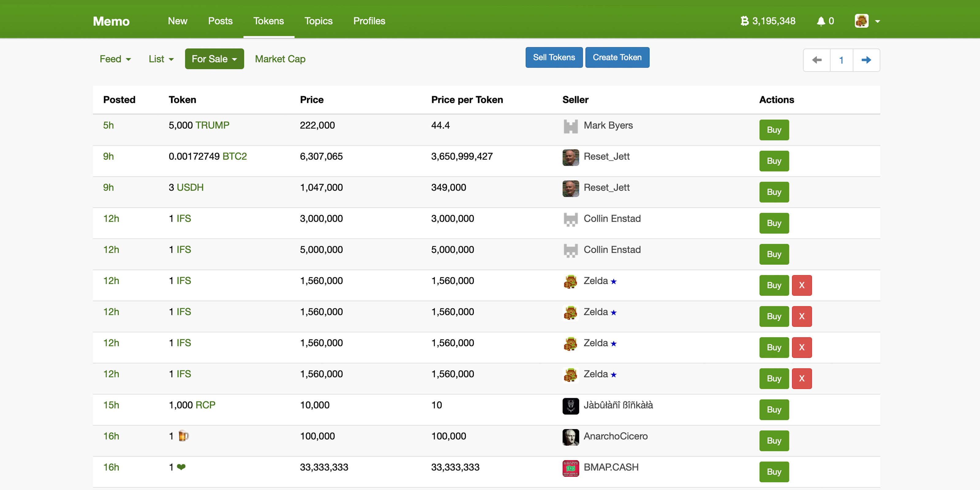The width and height of the screenshot is (980, 490).
Task: Click the 3,650,999,427 price per token value
Action: point(462,156)
